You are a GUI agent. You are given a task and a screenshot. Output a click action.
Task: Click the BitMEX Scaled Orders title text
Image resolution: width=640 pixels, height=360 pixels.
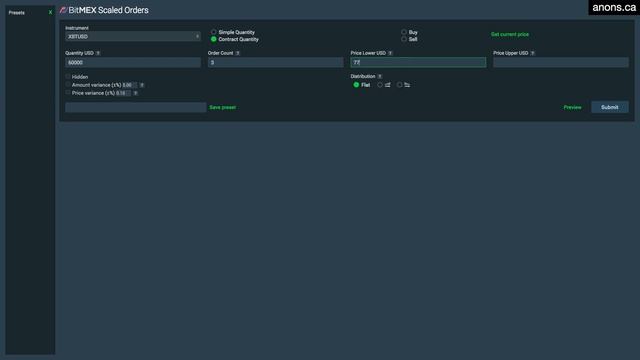click(109, 10)
